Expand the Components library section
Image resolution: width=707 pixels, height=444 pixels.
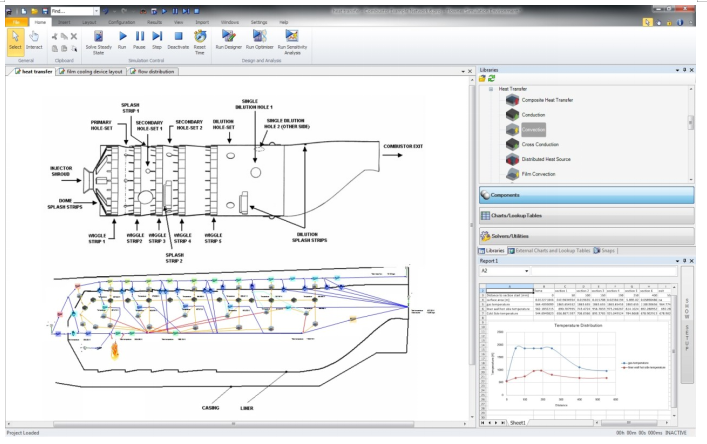[x=587, y=195]
